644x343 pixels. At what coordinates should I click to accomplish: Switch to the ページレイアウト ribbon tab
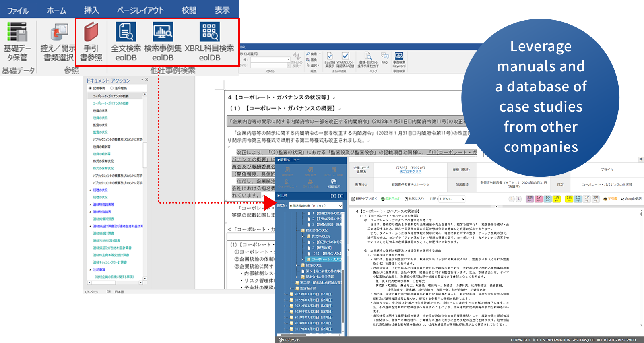coord(140,10)
